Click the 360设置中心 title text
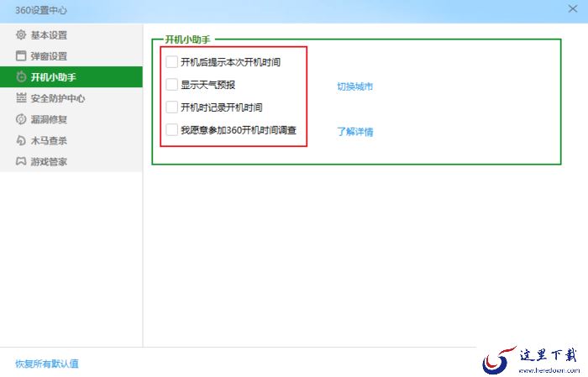 (x=41, y=10)
